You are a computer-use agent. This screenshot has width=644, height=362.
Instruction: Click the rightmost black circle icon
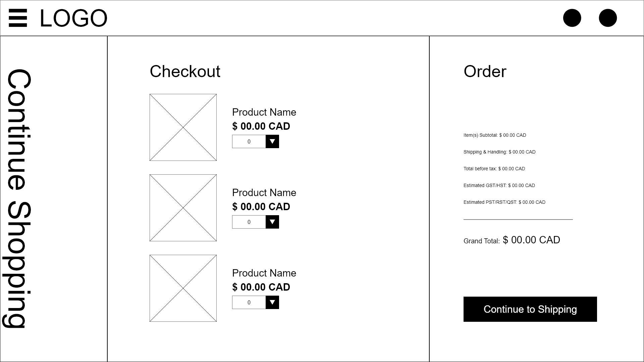(608, 18)
